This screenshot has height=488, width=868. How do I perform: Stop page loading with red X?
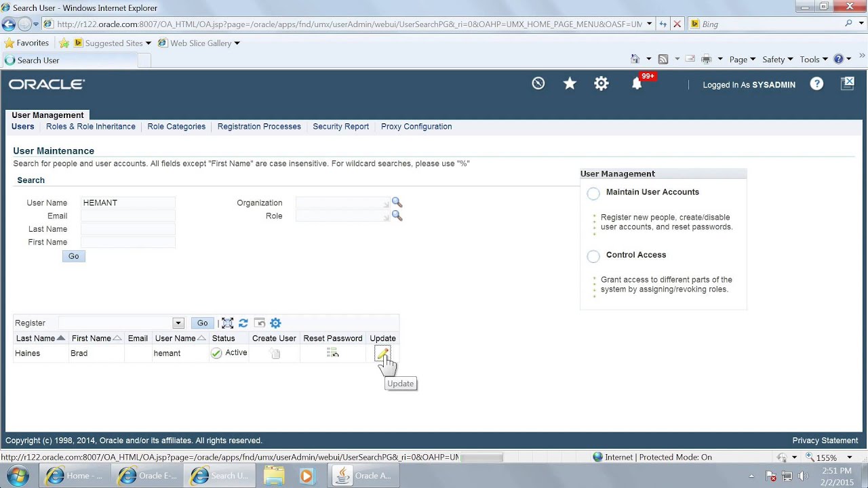click(677, 24)
